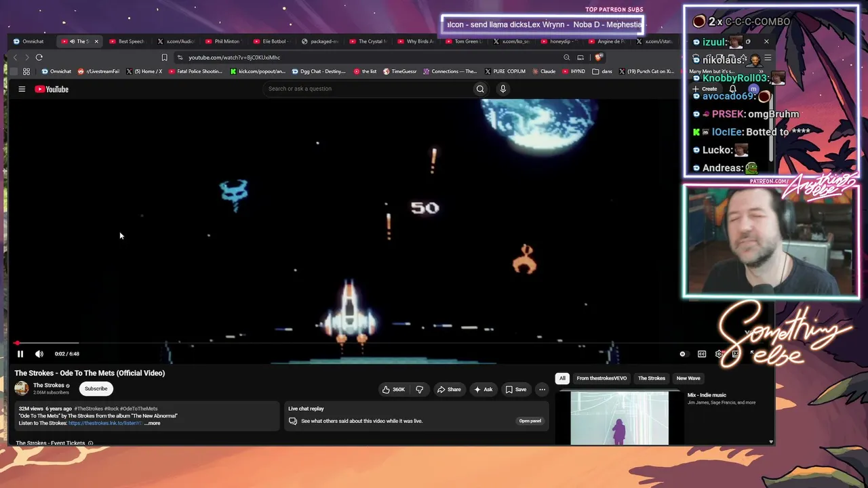Reload the page with refresh icon

39,58
